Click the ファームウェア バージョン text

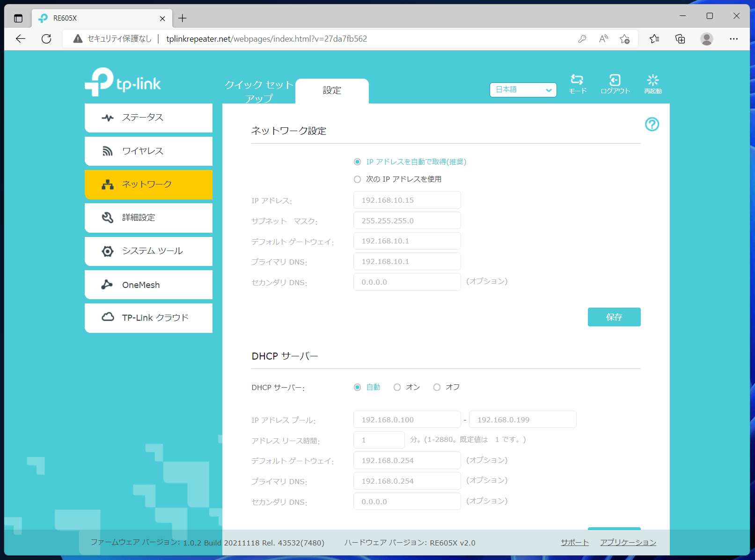point(207,543)
